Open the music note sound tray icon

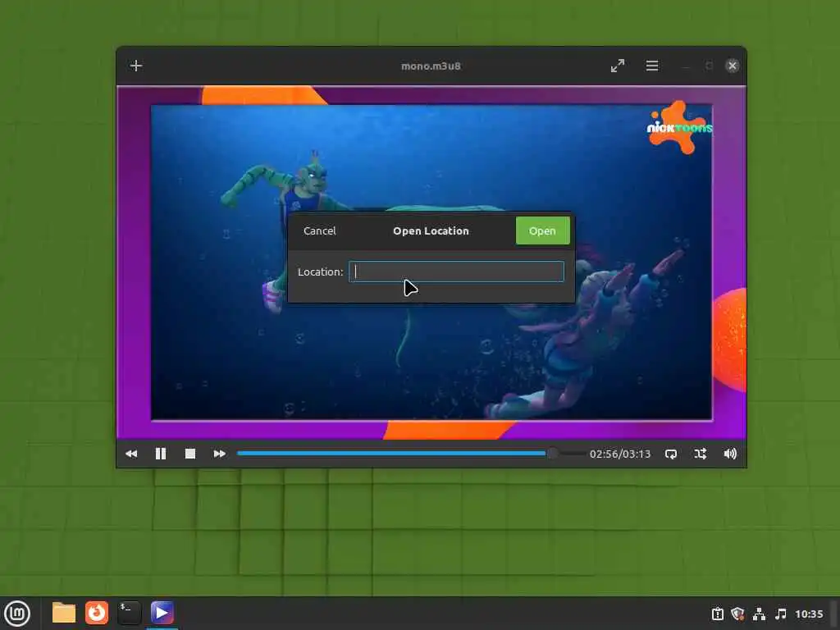pos(781,614)
